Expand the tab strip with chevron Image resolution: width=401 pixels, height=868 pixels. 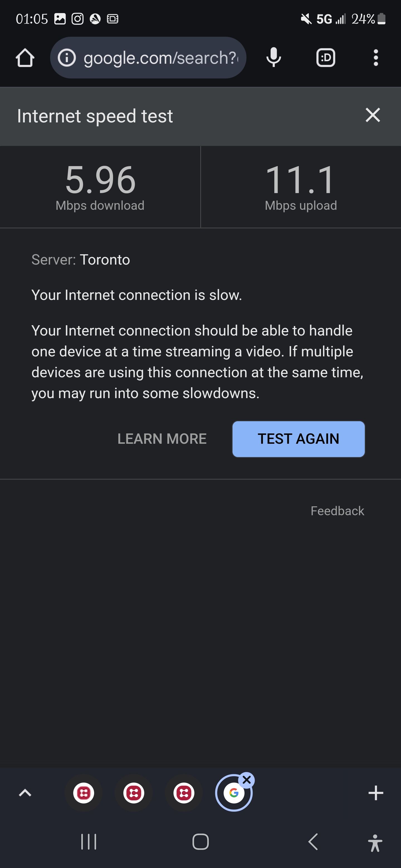[25, 793]
